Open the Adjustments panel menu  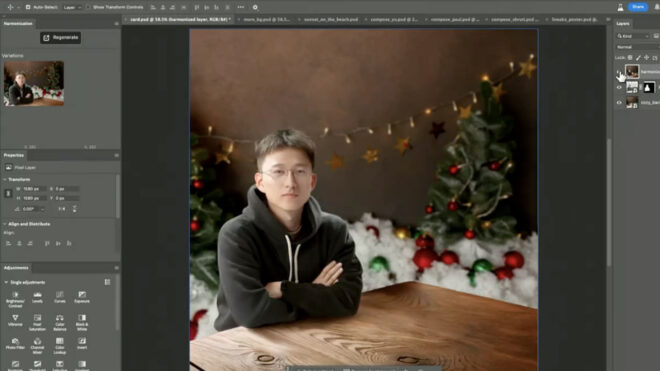tap(117, 268)
